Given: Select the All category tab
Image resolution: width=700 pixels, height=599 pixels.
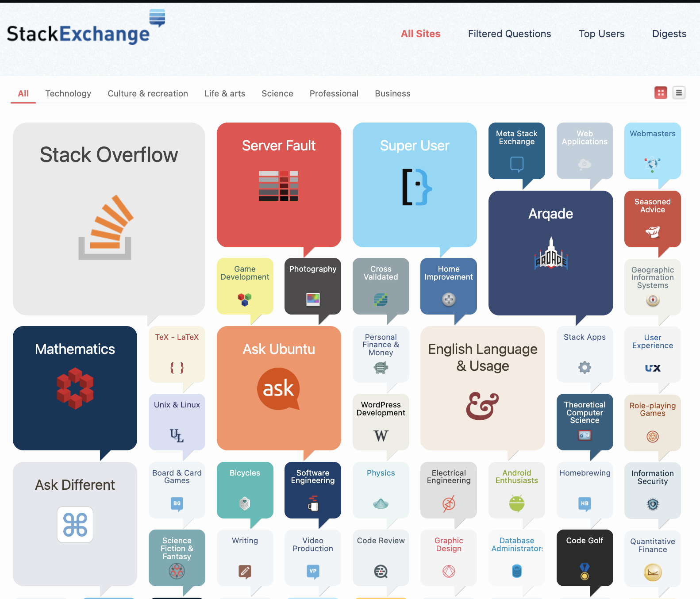Looking at the screenshot, I should pyautogui.click(x=23, y=93).
